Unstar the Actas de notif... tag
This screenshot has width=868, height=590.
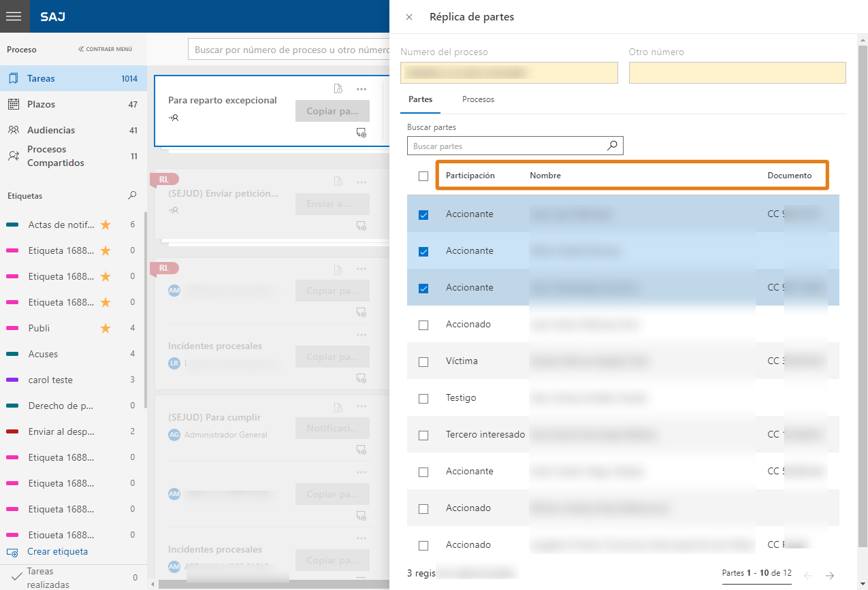[x=106, y=225]
